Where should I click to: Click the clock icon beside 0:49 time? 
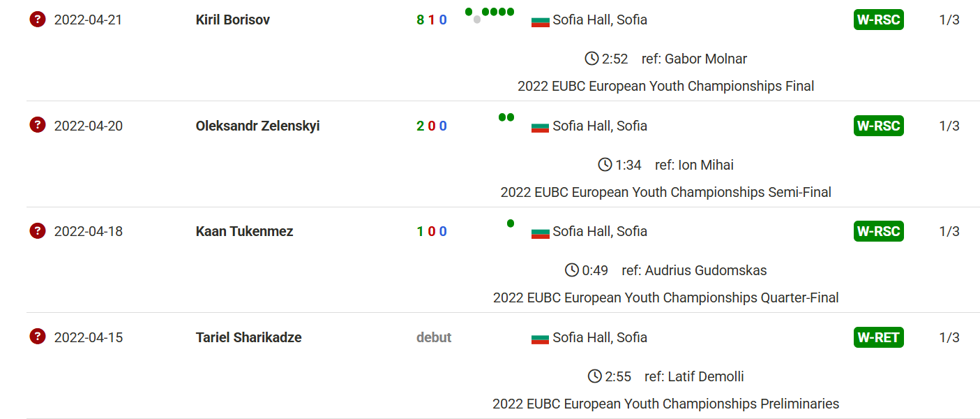(x=572, y=270)
